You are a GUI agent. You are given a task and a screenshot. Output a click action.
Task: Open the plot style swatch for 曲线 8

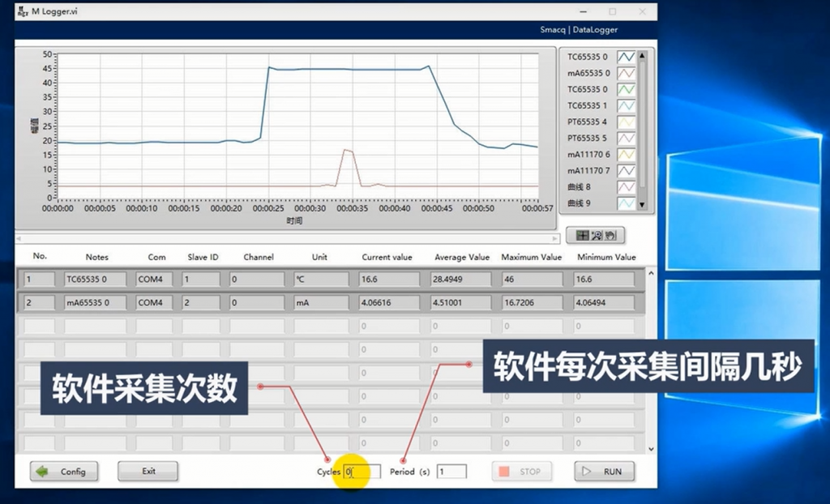click(627, 187)
